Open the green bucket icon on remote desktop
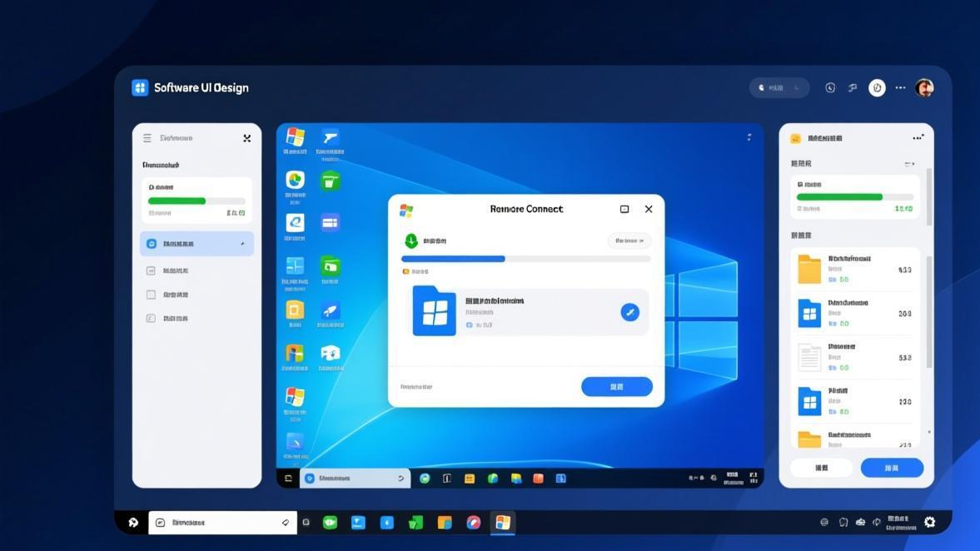This screenshot has height=551, width=980. [x=330, y=181]
